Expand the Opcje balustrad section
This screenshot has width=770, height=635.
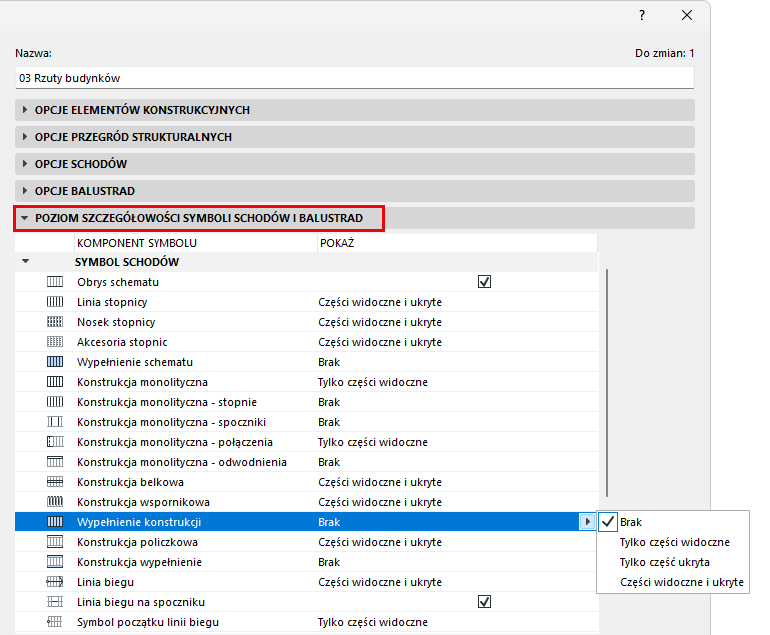click(x=355, y=191)
